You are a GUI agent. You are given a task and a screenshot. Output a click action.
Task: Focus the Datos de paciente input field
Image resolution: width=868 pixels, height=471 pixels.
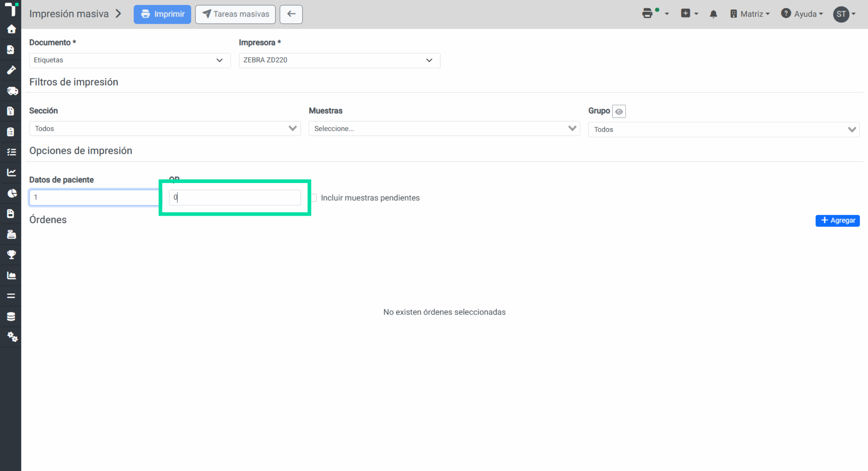coord(94,197)
